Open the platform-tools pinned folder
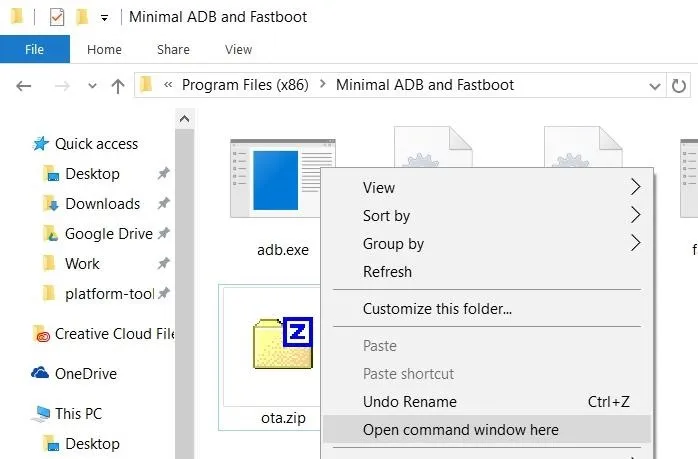Image resolution: width=698 pixels, height=459 pixels. [110, 294]
